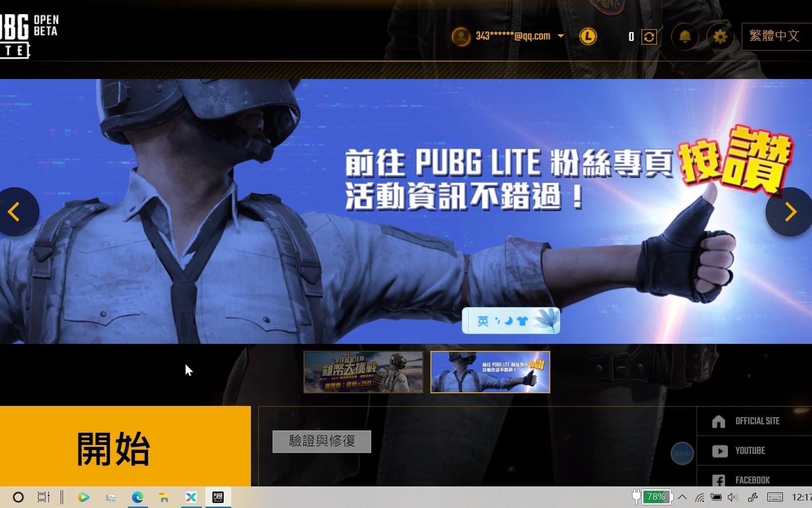Go to next banner slide
The width and height of the screenshot is (812, 508).
click(x=790, y=212)
